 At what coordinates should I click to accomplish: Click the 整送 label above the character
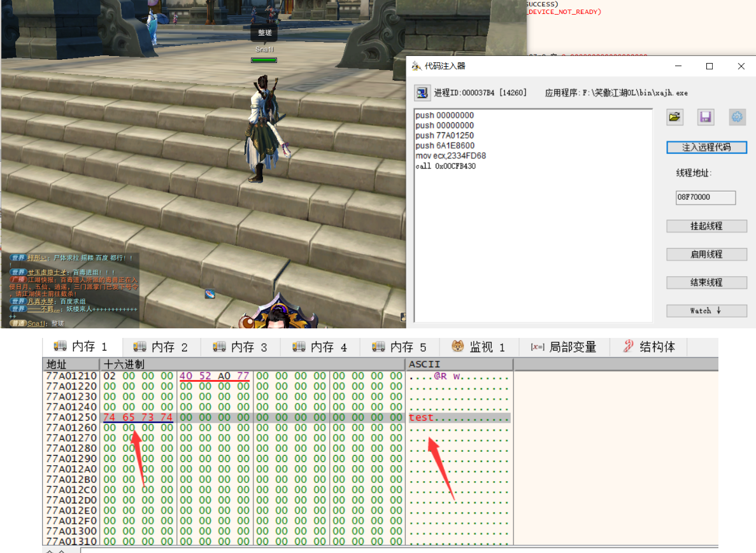pos(265,32)
